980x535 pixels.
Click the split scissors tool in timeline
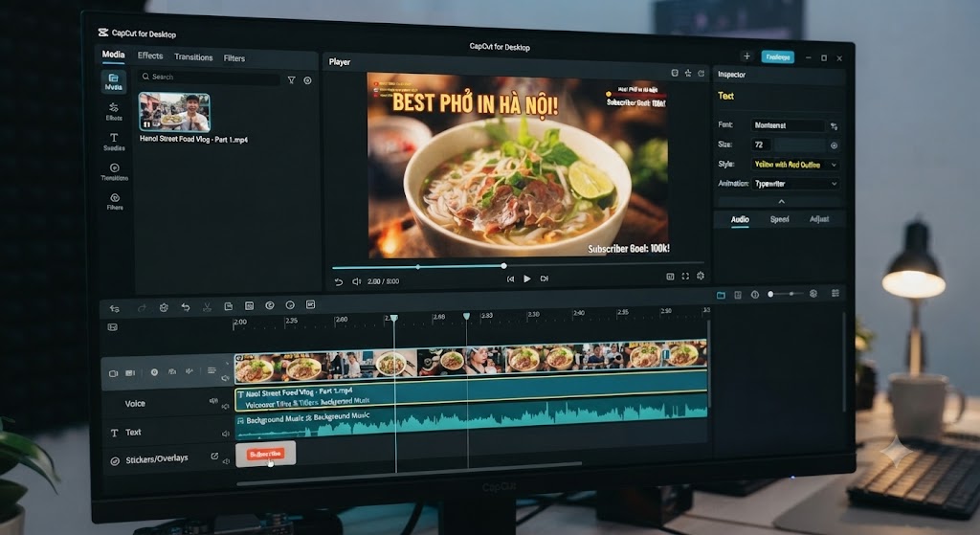207,307
